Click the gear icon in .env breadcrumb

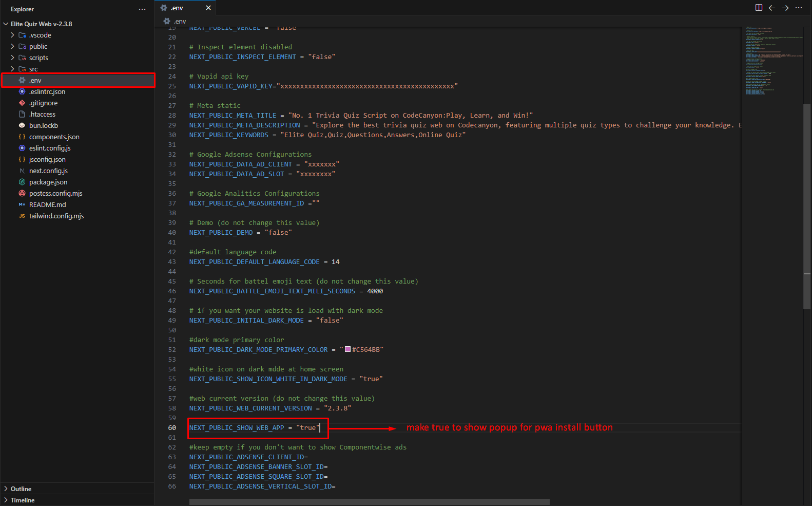[x=167, y=21]
